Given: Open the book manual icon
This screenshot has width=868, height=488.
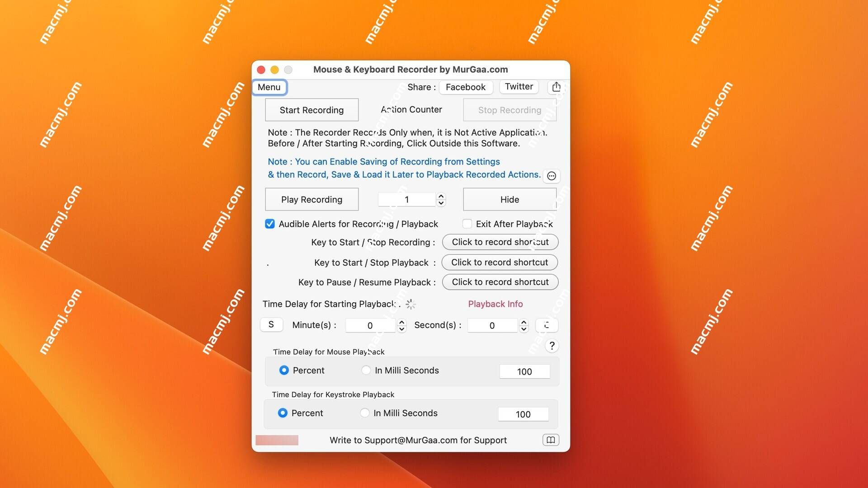Looking at the screenshot, I should click(551, 440).
